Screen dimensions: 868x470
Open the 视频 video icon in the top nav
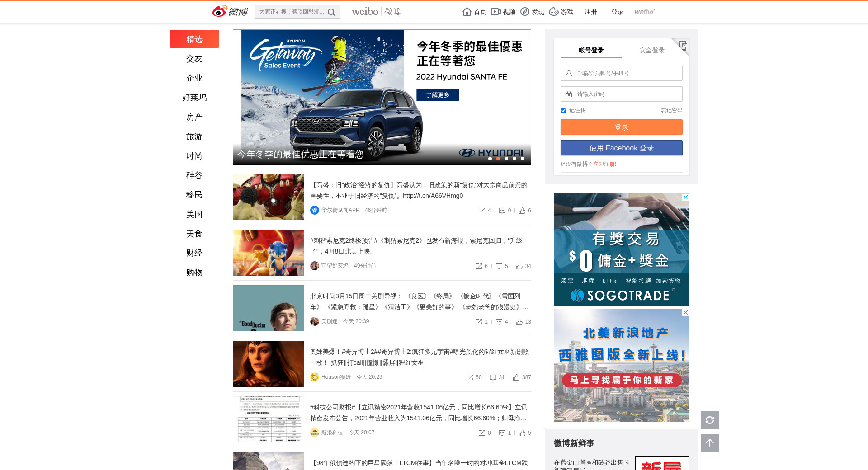click(496, 12)
